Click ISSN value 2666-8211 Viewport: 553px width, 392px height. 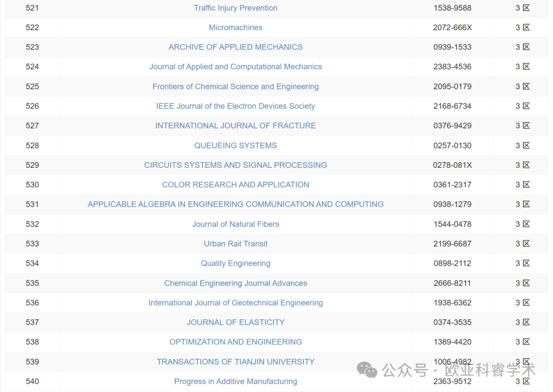pyautogui.click(x=453, y=283)
